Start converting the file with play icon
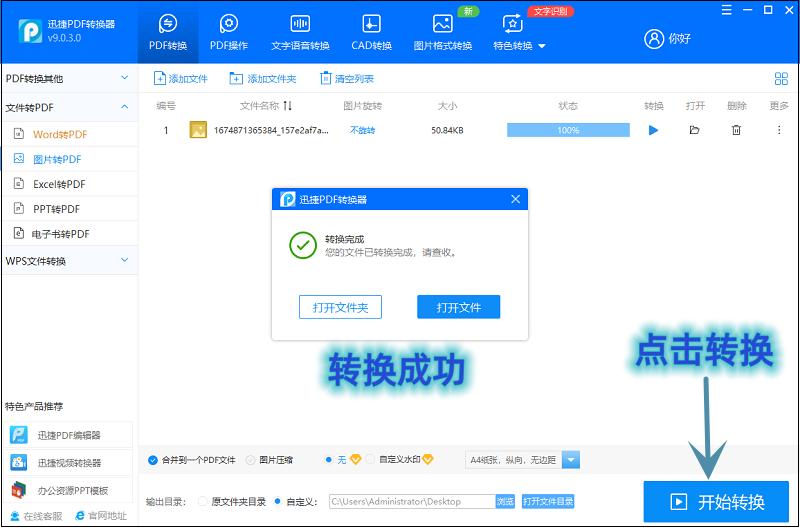 [653, 131]
